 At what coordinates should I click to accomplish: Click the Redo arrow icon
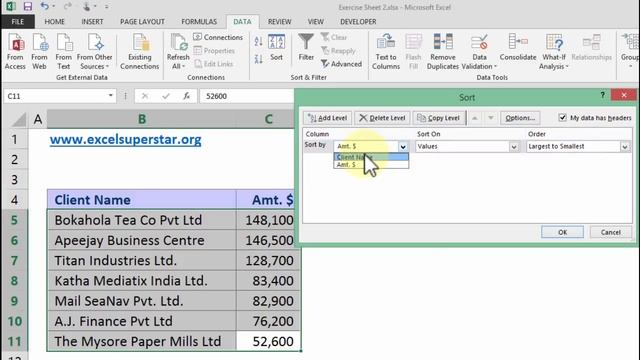(x=67, y=7)
